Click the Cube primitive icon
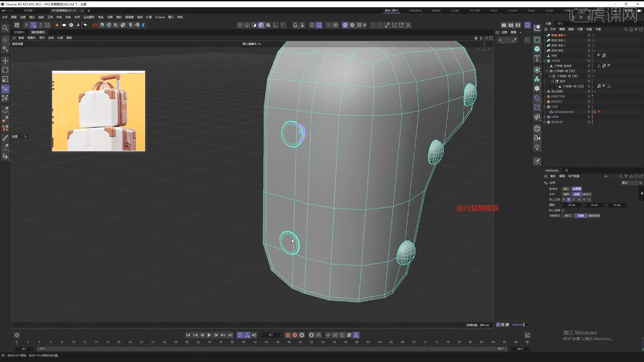 (537, 49)
